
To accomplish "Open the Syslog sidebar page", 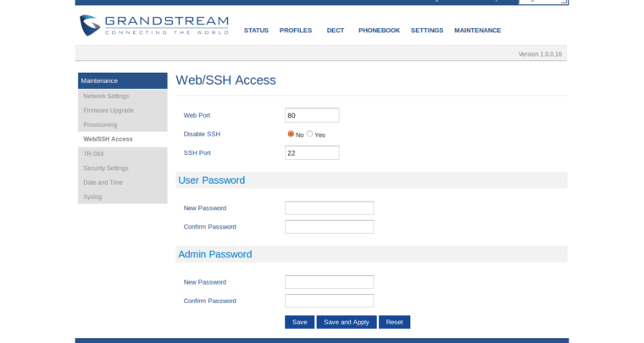I will coord(92,196).
